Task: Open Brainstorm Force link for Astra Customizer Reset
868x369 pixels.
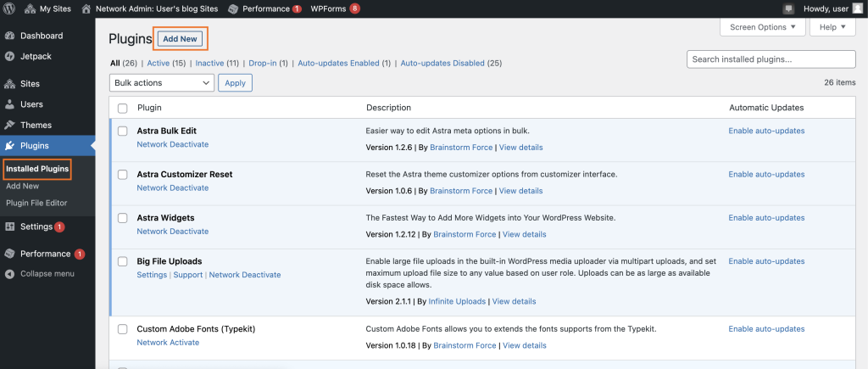Action: click(x=461, y=191)
